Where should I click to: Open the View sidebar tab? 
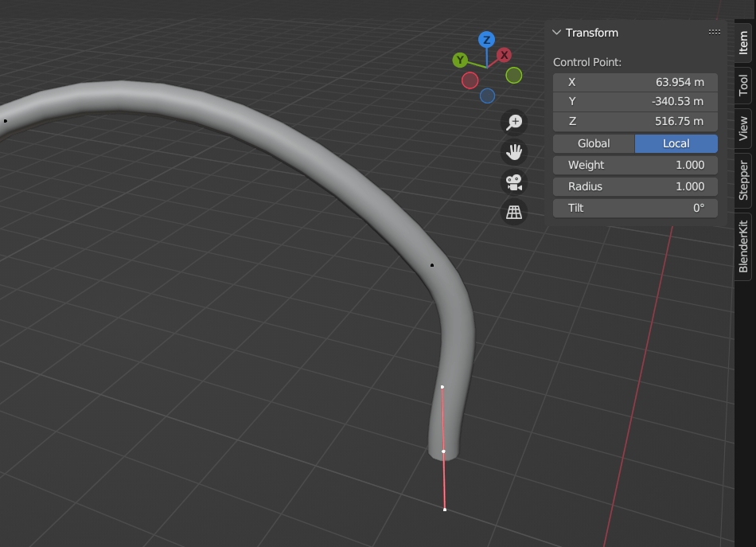coord(742,125)
